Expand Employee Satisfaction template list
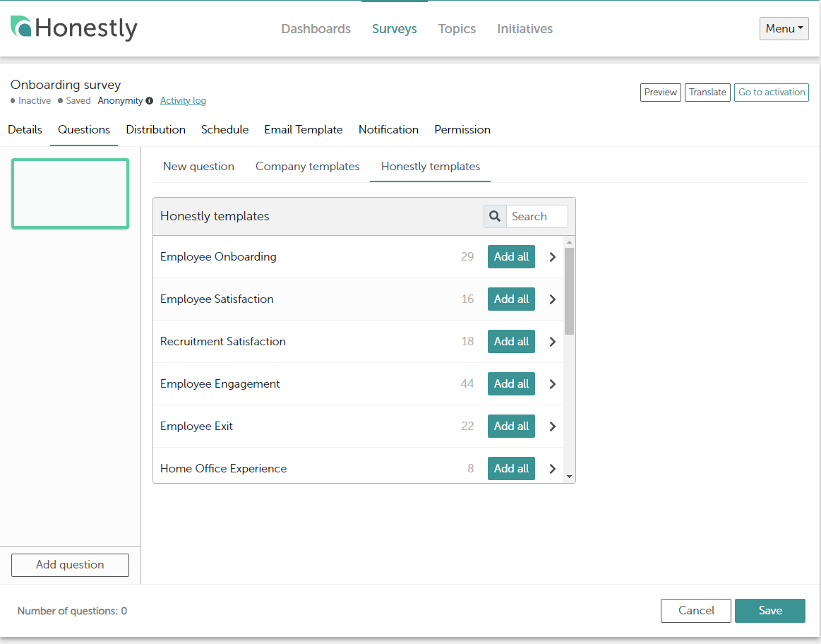This screenshot has height=644, width=821. [x=553, y=299]
